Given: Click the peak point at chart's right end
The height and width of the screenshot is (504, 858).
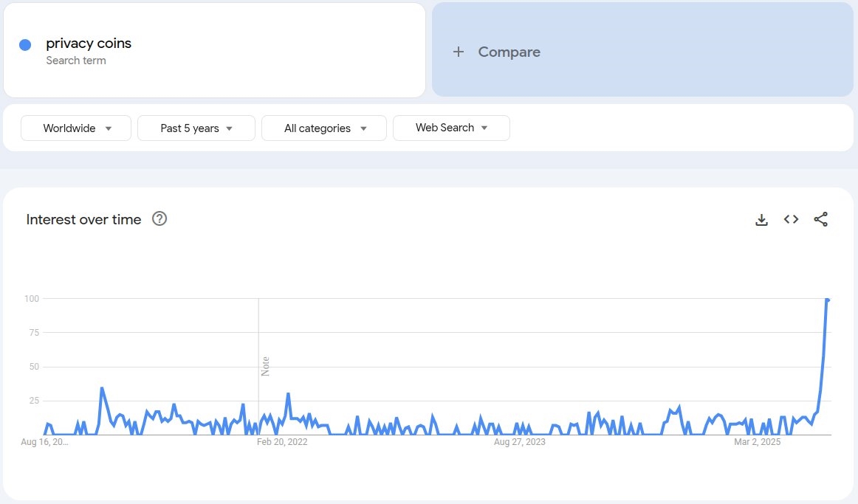Looking at the screenshot, I should click(828, 300).
